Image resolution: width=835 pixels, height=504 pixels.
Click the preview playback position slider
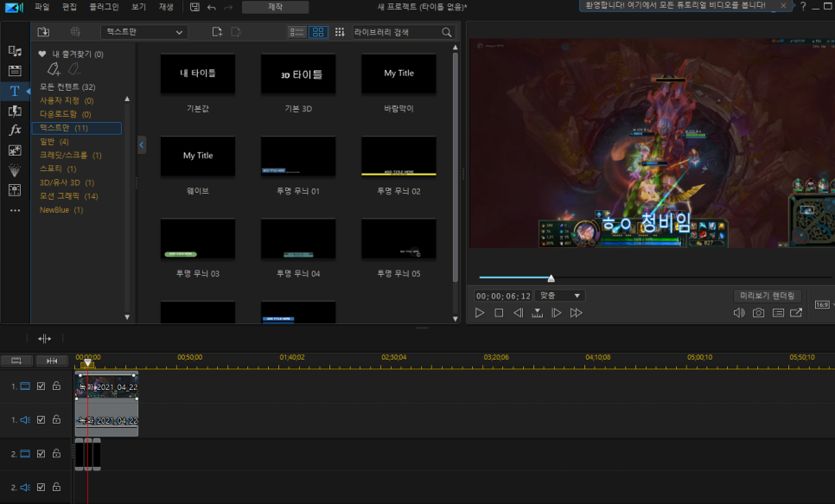pos(655,278)
